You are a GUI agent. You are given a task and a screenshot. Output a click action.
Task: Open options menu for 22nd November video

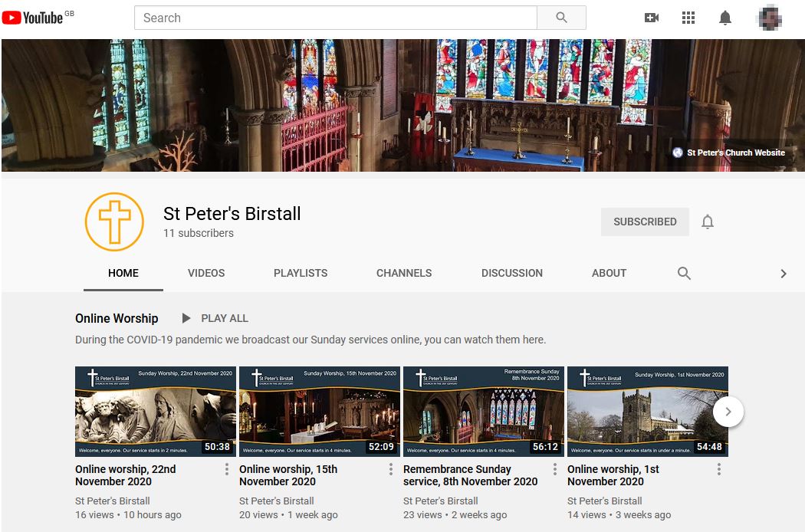226,469
